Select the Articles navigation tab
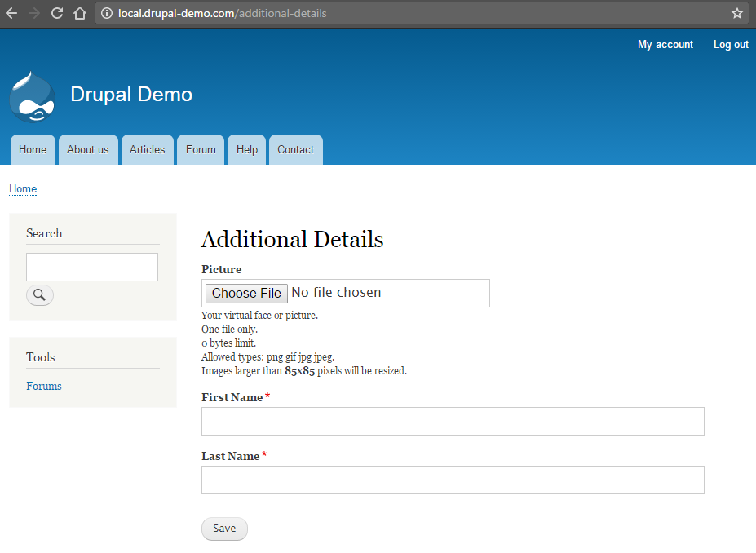The image size is (756, 553). (x=147, y=149)
